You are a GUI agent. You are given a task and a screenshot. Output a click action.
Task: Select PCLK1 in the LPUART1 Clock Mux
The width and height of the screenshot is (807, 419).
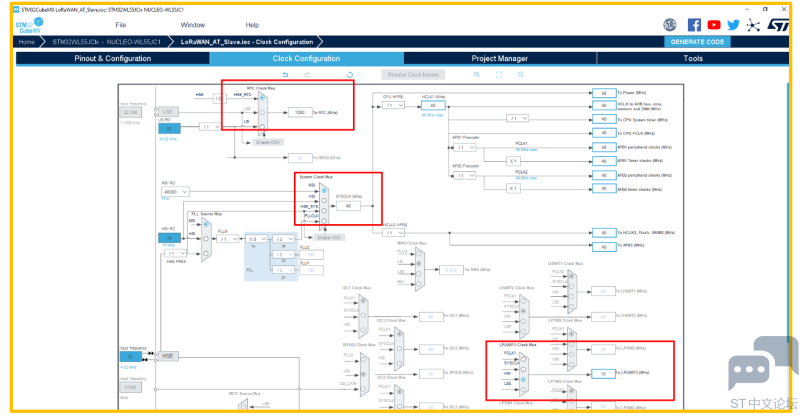(x=523, y=359)
